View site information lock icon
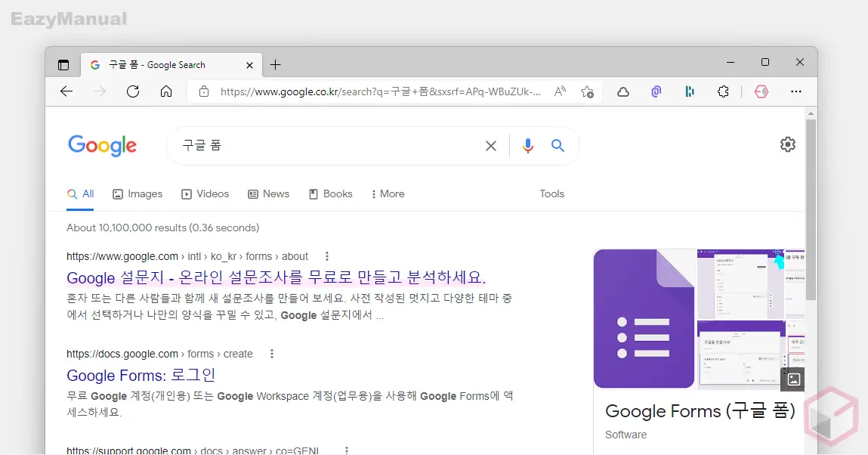Screen dimensions: 868x455 click(204, 92)
